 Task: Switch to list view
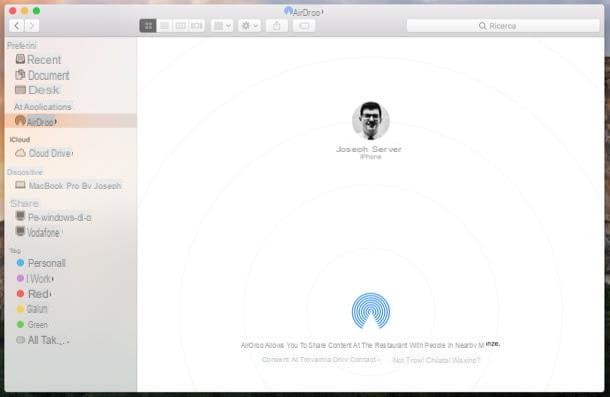coord(164,26)
